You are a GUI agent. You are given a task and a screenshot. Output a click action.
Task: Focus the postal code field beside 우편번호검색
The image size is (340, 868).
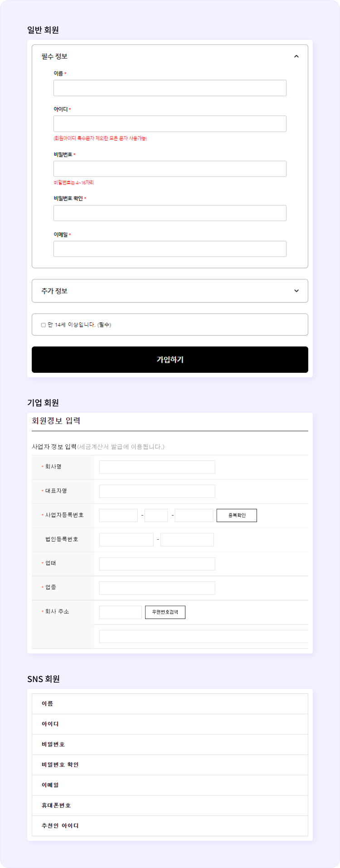[x=121, y=612]
